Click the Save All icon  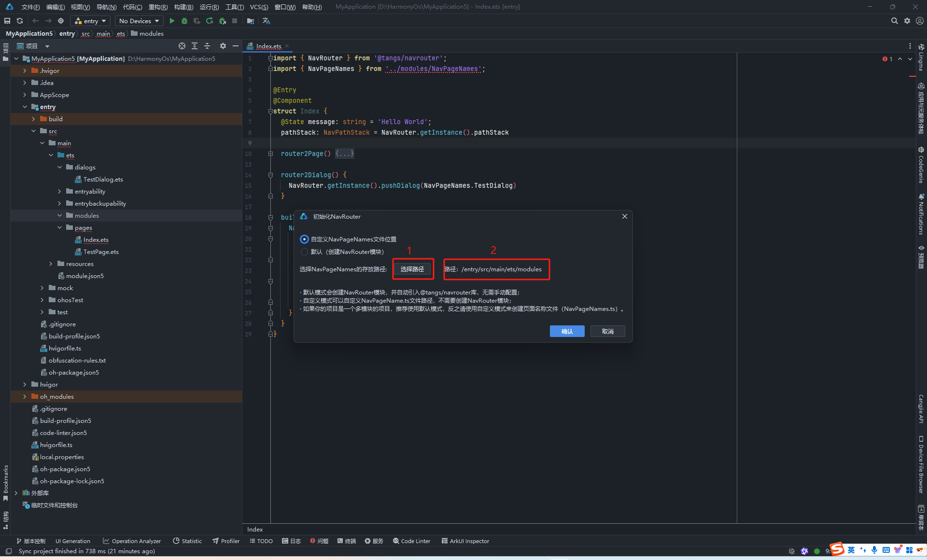pos(7,21)
